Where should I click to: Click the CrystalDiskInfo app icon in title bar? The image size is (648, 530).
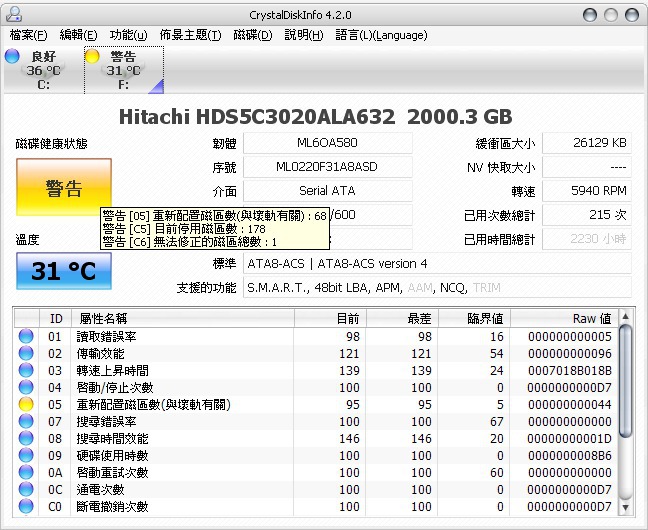[x=14, y=14]
